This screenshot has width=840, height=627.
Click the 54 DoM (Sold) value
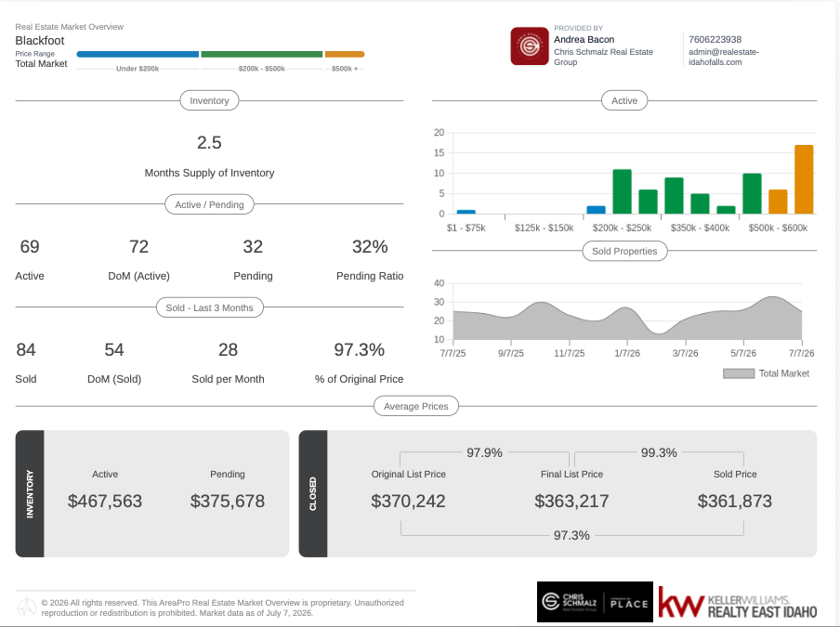pos(114,350)
